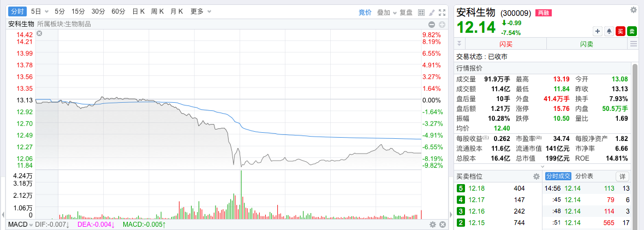The width and height of the screenshot is (644, 230).
Task: Open the 5日 period dropdown arrow
Action: [x=46, y=12]
